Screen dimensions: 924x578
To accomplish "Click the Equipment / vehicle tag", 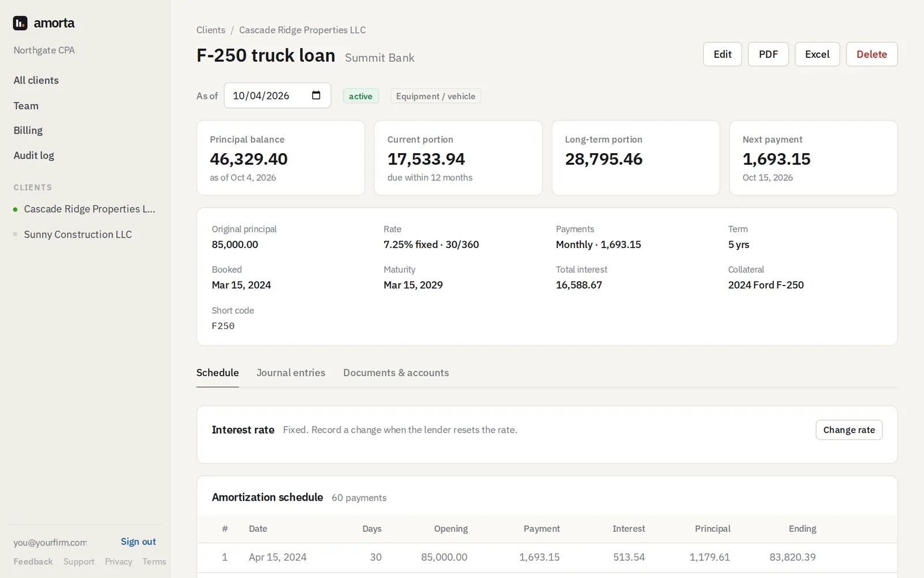I will (x=435, y=96).
